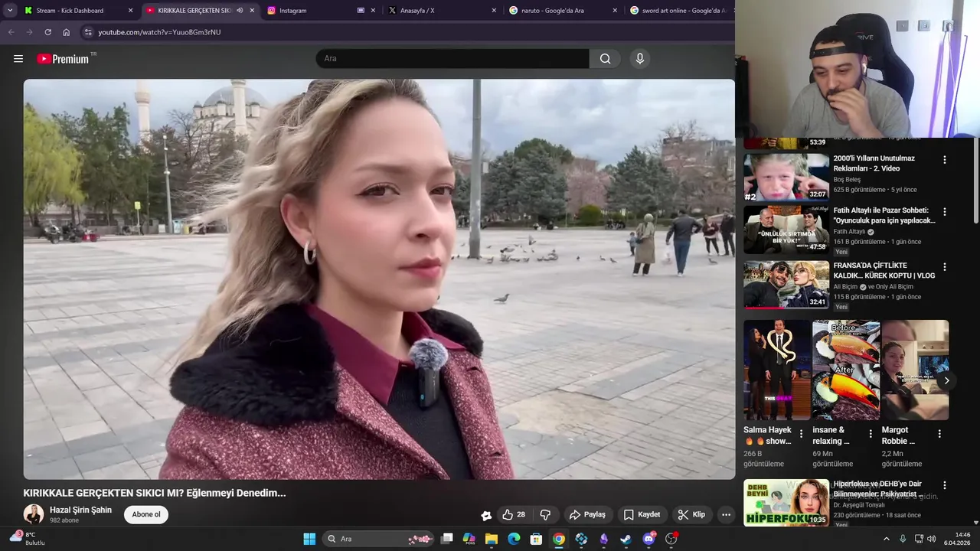The width and height of the screenshot is (980, 551).
Task: Show hidden system tray icons chevron
Action: click(x=887, y=539)
